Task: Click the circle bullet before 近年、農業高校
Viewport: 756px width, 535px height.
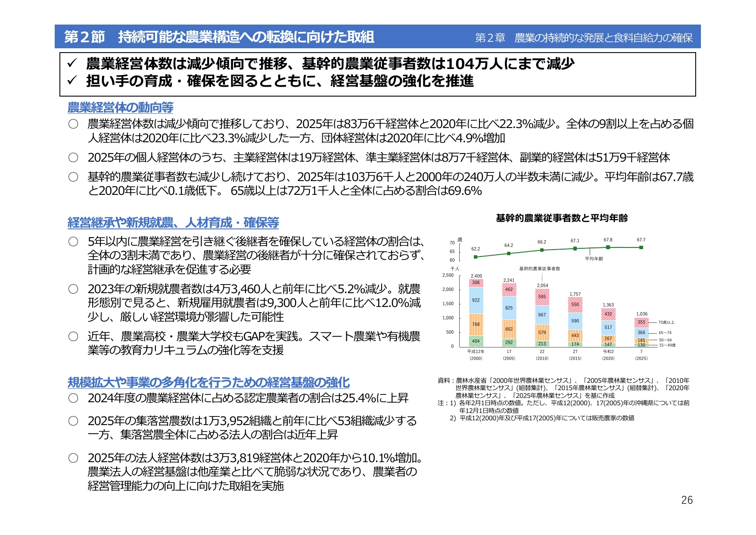Action: 73,336
